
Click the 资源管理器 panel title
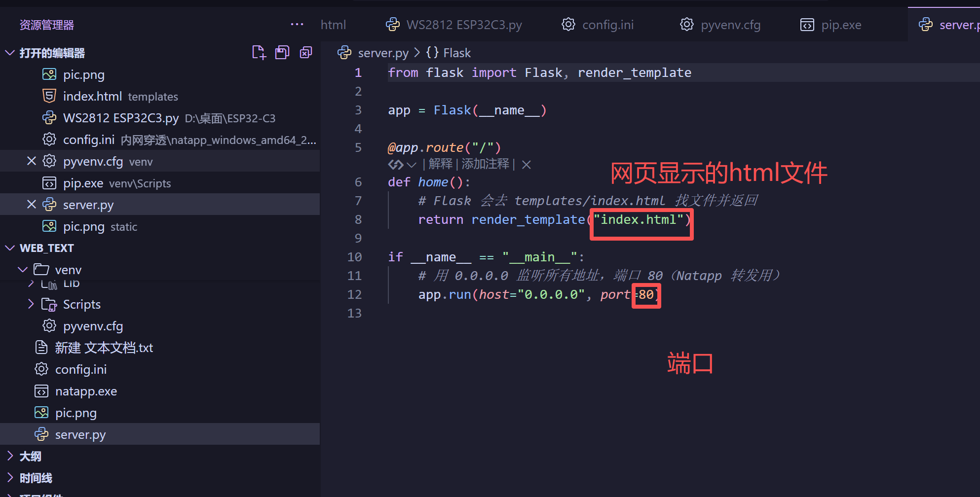pos(47,25)
